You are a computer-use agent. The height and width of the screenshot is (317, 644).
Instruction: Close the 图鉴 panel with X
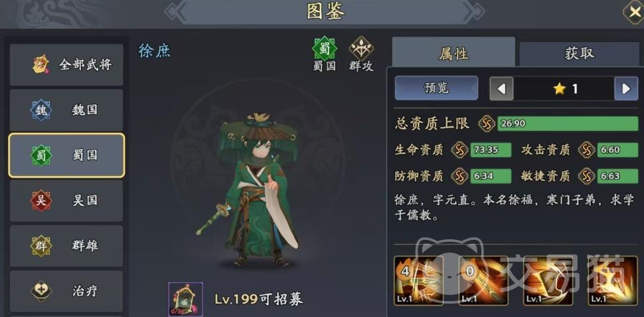[633, 13]
